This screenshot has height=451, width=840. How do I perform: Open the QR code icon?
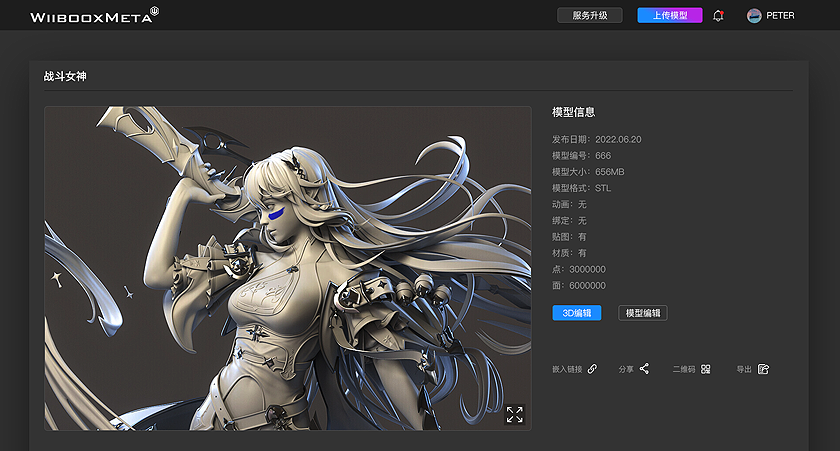click(705, 369)
